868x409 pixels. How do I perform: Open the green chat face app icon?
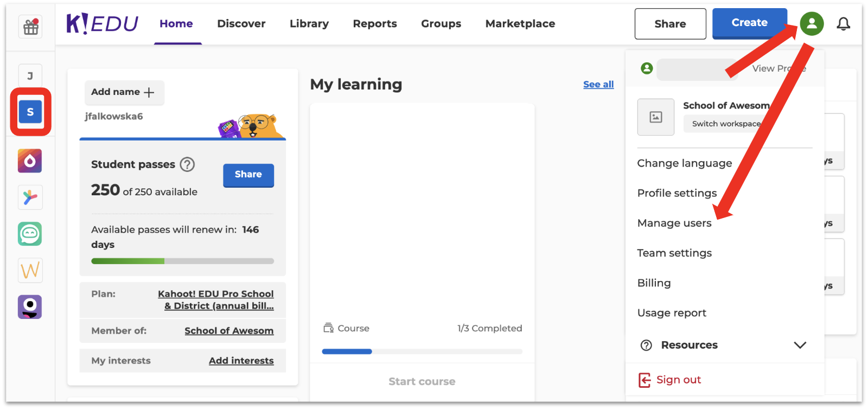point(30,234)
